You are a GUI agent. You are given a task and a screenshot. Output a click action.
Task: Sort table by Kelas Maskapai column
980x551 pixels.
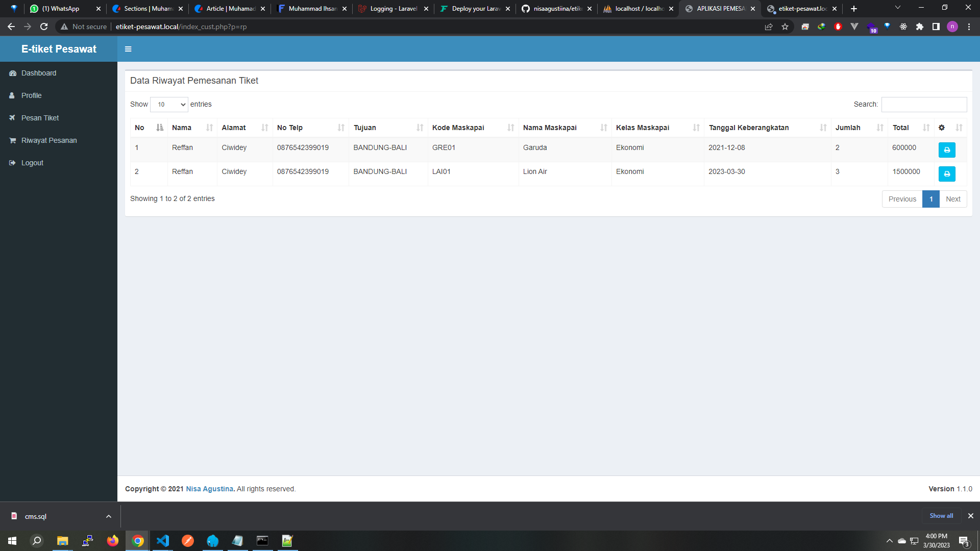[x=657, y=128]
